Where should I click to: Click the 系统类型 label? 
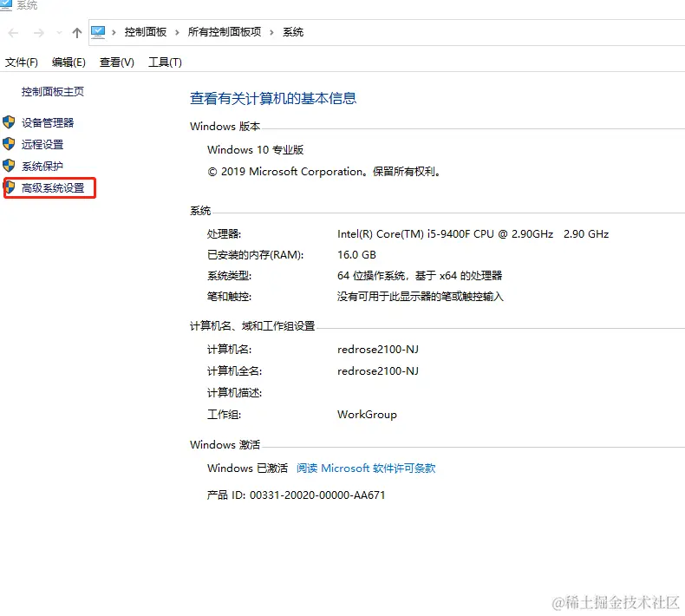[230, 276]
